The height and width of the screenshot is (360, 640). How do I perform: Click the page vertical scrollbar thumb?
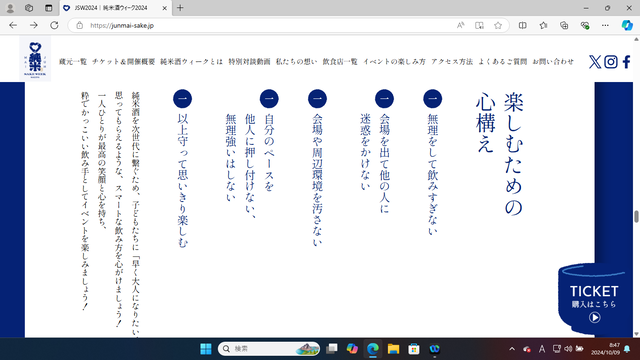click(x=636, y=216)
